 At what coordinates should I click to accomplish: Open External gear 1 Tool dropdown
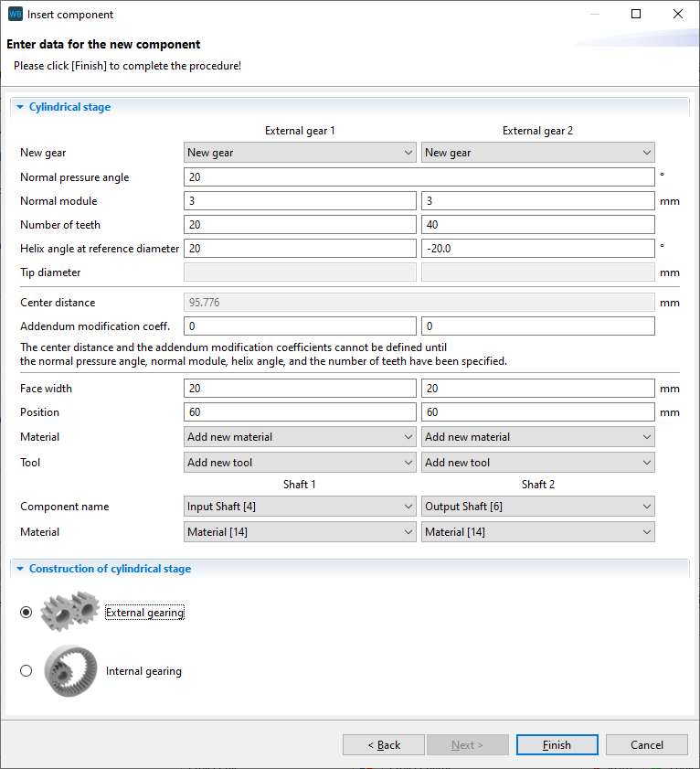(x=300, y=463)
